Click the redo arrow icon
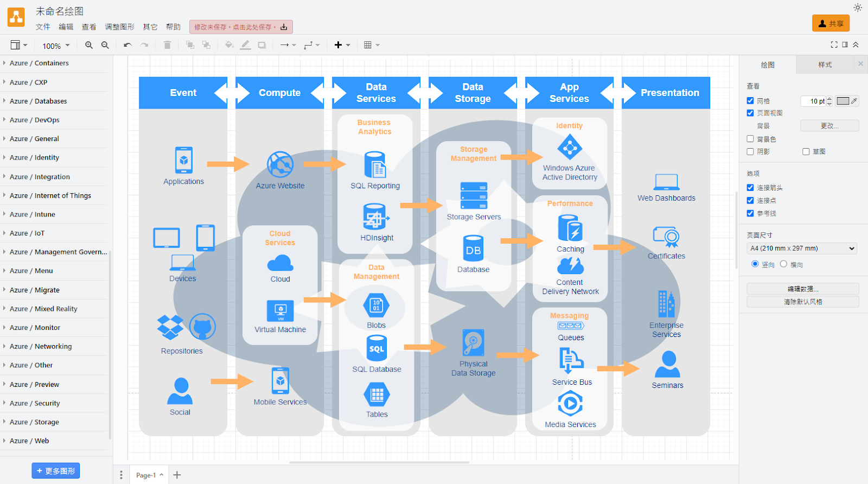 click(144, 45)
